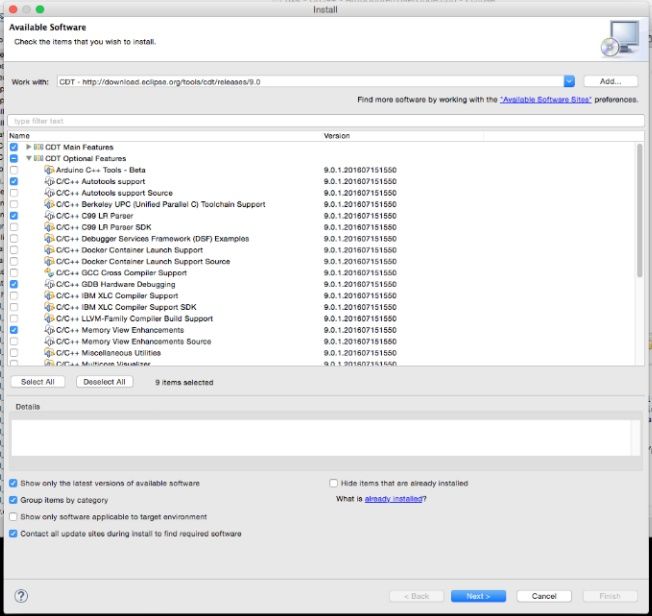Click the Docker Container Launch Support Source icon
The height and width of the screenshot is (616, 652).
point(49,262)
